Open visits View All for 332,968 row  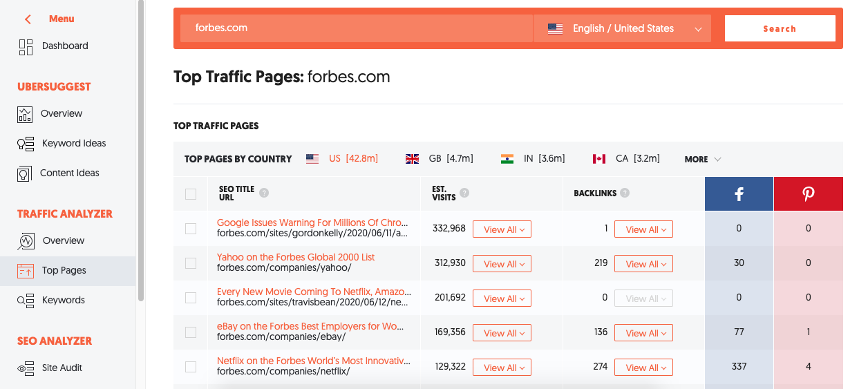pyautogui.click(x=502, y=229)
